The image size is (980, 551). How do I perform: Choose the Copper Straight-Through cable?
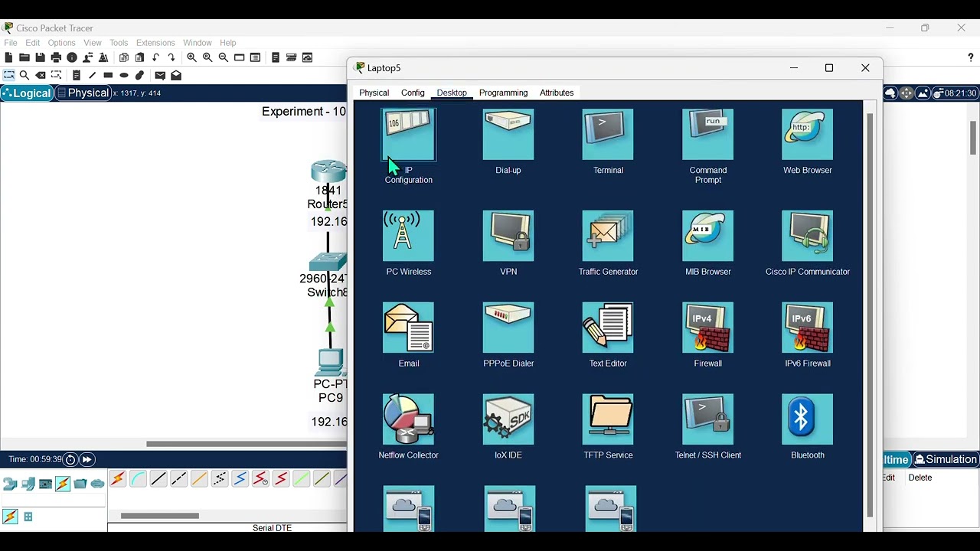(158, 479)
